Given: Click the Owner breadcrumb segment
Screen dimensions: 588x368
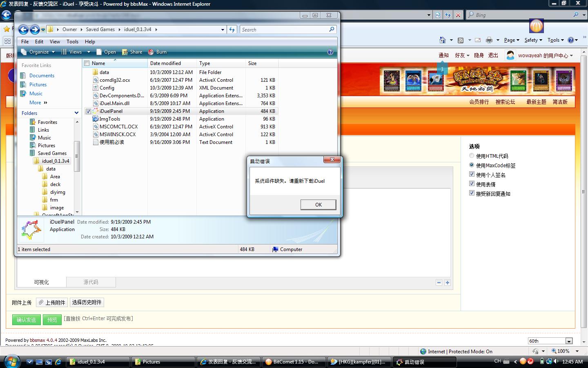Looking at the screenshot, I should [x=69, y=29].
